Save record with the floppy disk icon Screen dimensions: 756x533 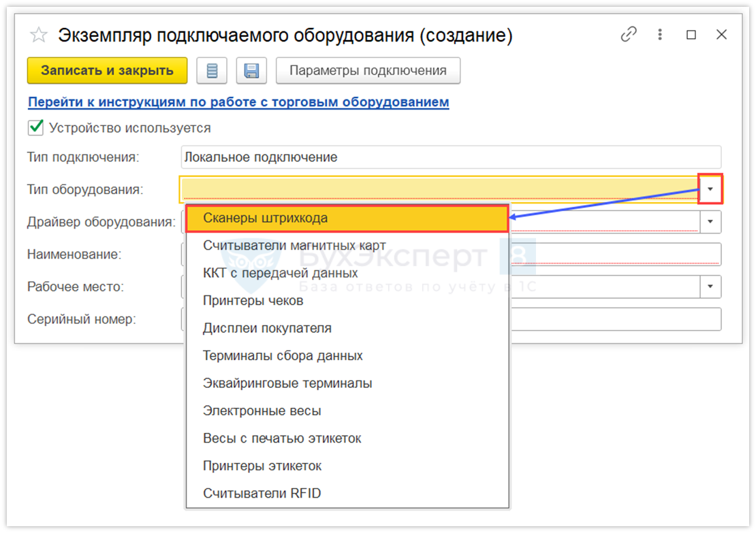[x=251, y=71]
